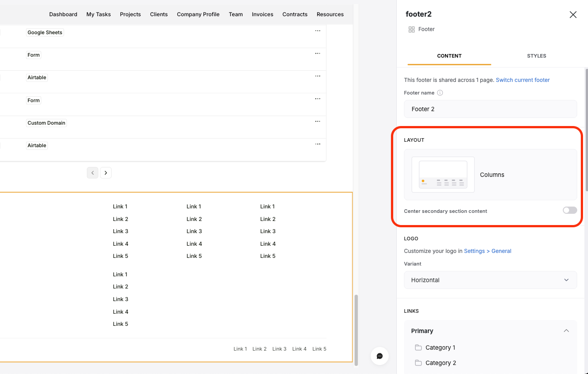Click the Category 1 folder icon
Screen dimensions: 588x374
[418, 347]
